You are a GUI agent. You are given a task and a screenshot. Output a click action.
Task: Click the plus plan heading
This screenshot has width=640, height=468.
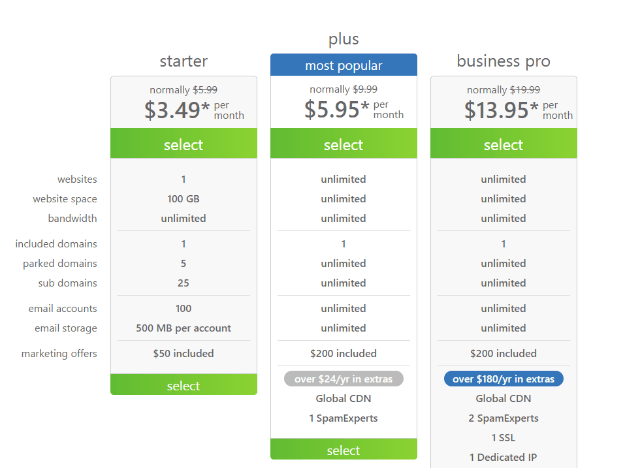(x=344, y=40)
